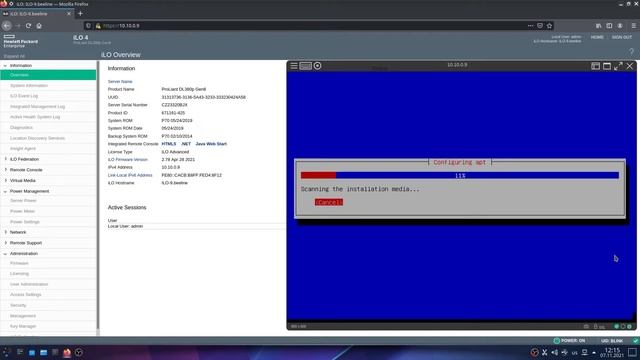The width and height of the screenshot is (640, 360).
Task: Close the iLO browser tab
Action: coord(69,13)
